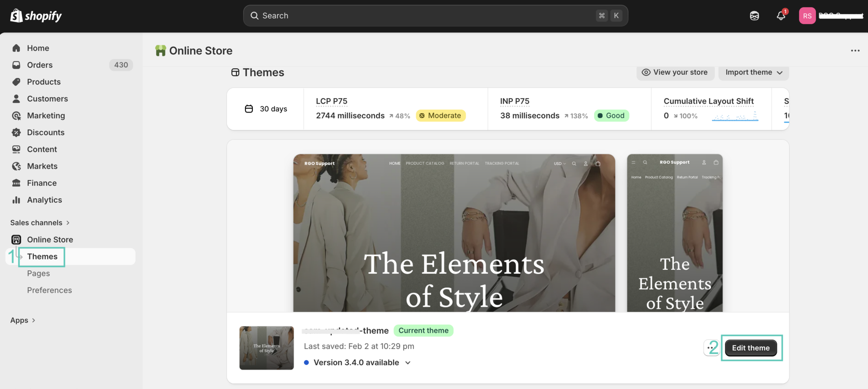Open Preferences under Online Store

pyautogui.click(x=49, y=290)
